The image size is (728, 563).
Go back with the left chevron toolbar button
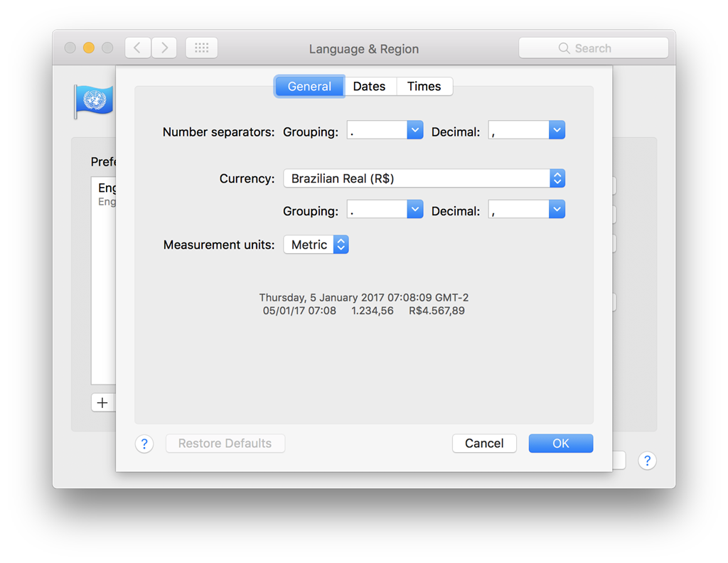(137, 48)
